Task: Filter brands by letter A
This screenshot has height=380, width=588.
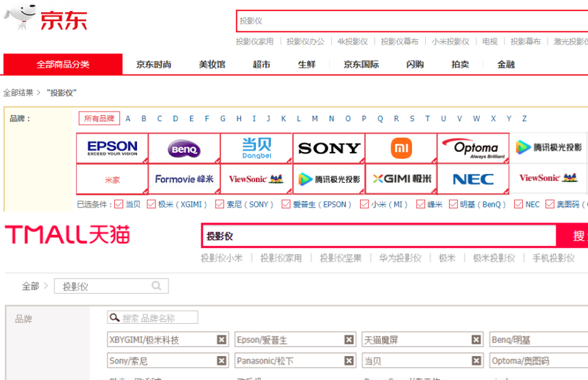Action: coord(128,118)
